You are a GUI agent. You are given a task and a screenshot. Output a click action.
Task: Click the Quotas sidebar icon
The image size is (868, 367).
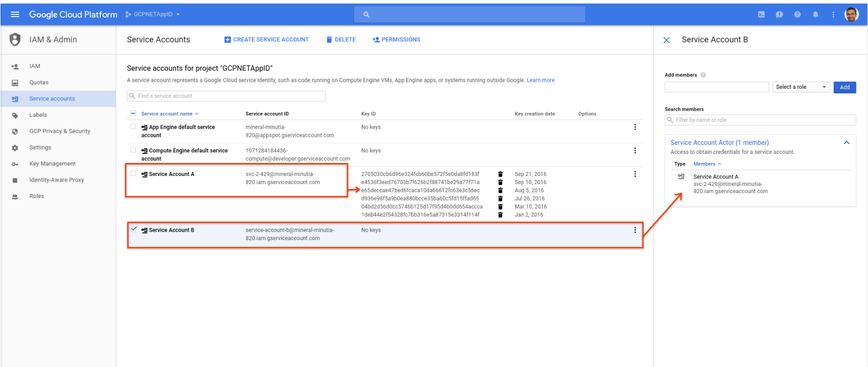point(15,83)
